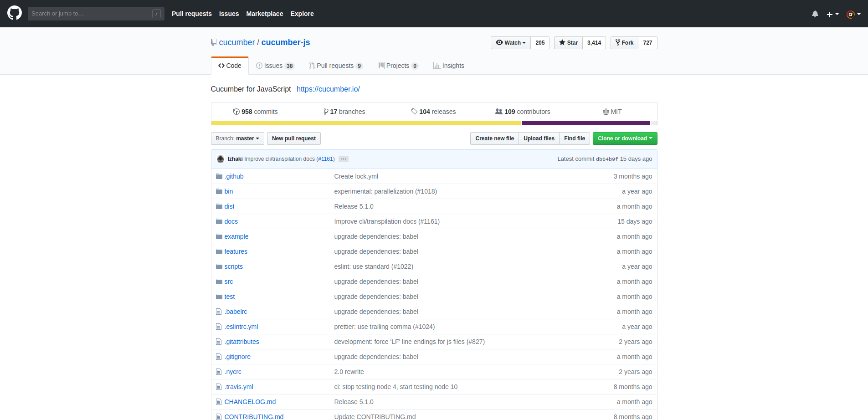868x420 pixels.
Task: Open the plus create-new dropdown
Action: pos(832,14)
